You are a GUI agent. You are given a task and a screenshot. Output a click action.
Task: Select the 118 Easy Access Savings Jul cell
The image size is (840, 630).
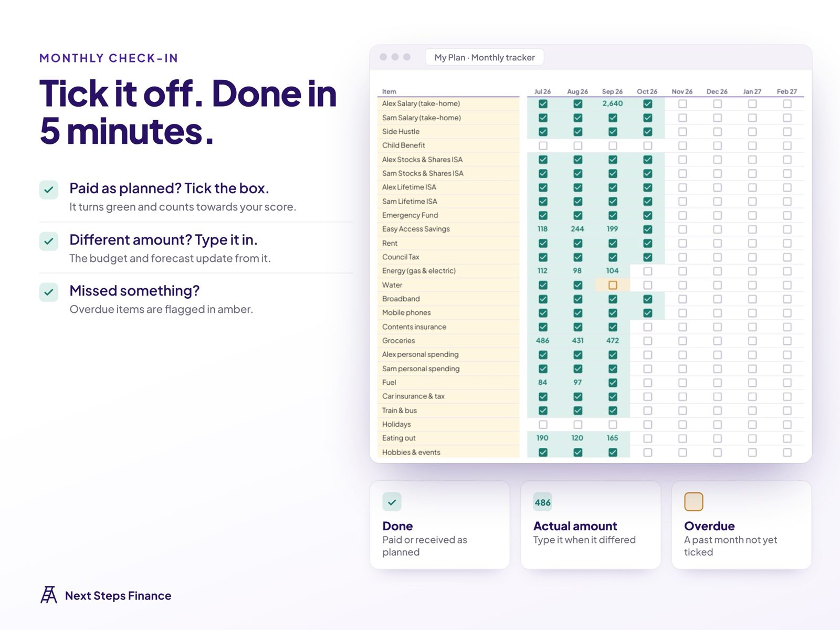coord(543,229)
